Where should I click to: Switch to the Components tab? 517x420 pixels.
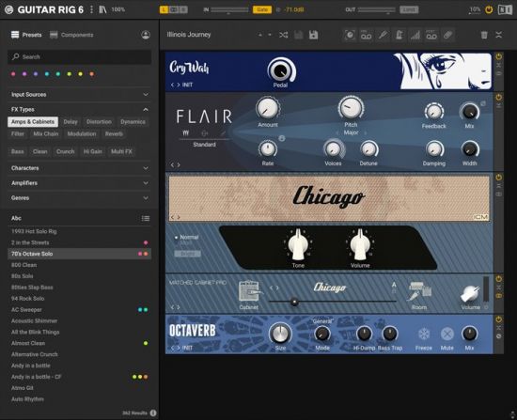71,35
